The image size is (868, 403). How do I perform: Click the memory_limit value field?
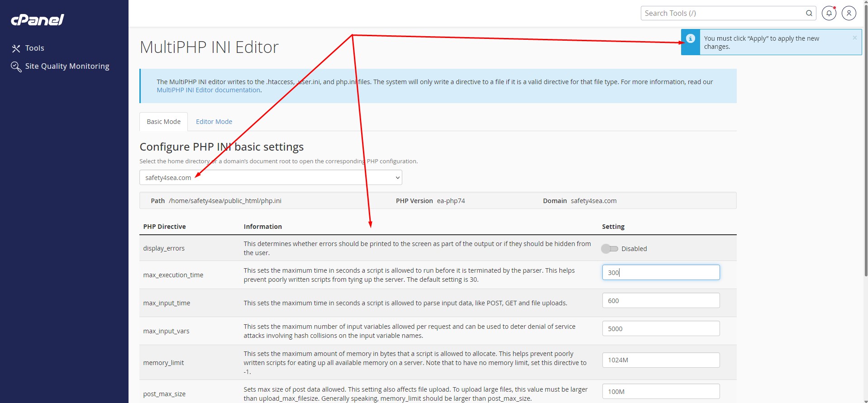(660, 360)
